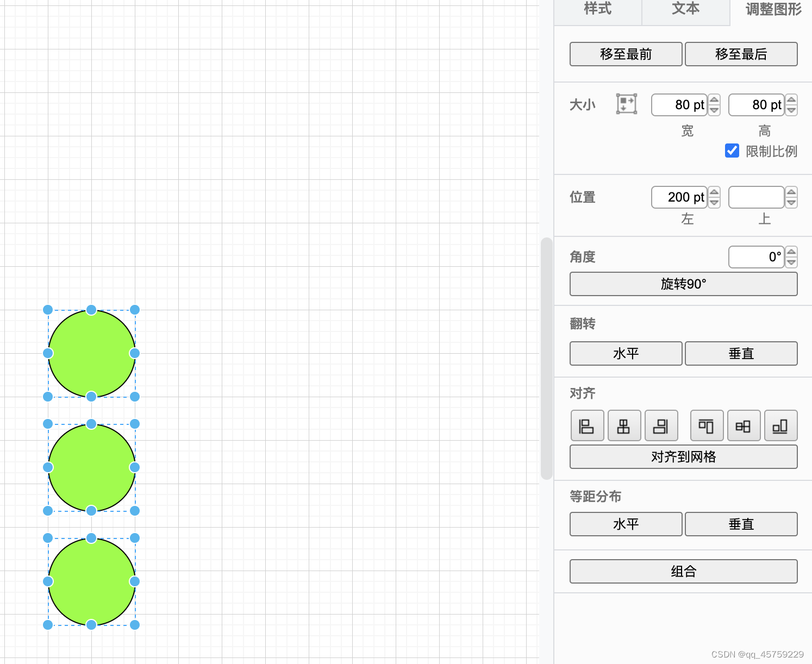
Task: Click the angle 0° input field
Action: [757, 257]
